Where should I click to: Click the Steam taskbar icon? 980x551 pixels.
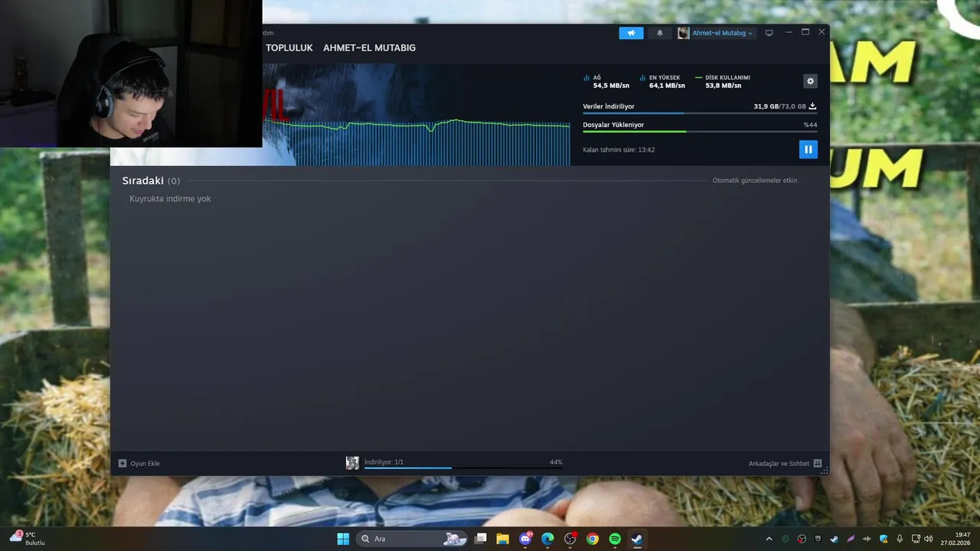click(637, 539)
